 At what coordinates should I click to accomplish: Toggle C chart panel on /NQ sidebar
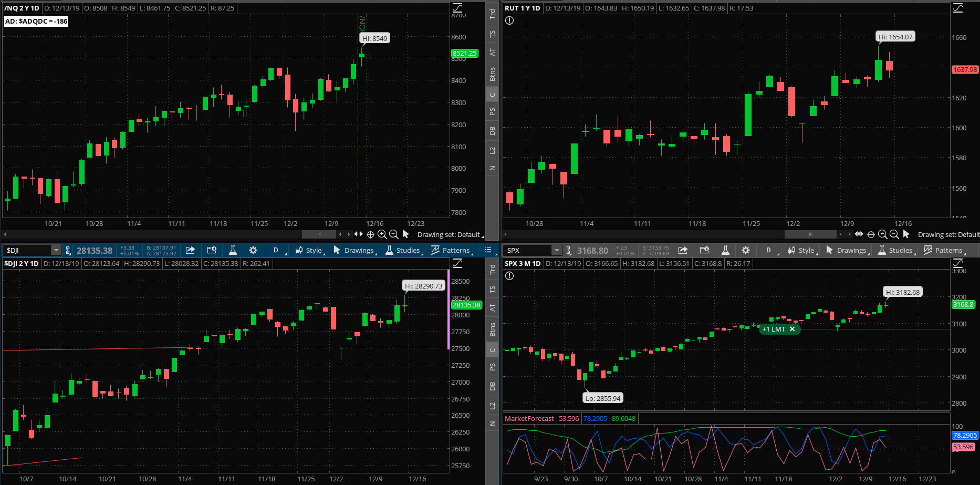point(492,95)
